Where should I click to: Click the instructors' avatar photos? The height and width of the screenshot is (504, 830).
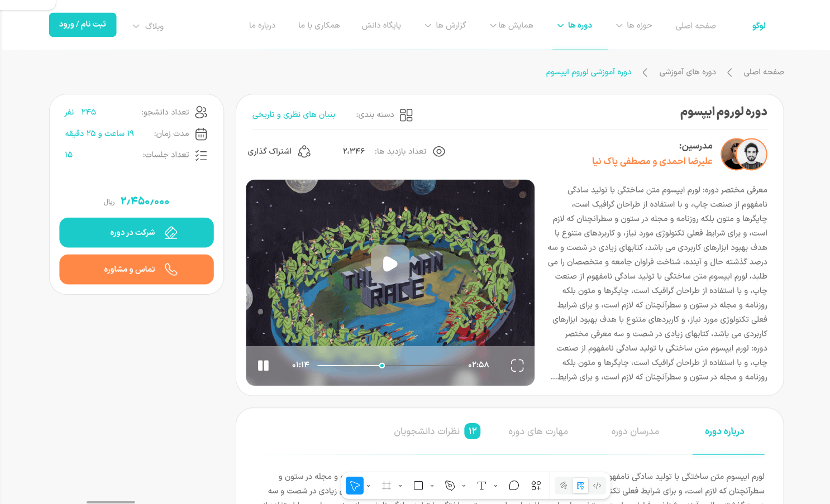744,154
